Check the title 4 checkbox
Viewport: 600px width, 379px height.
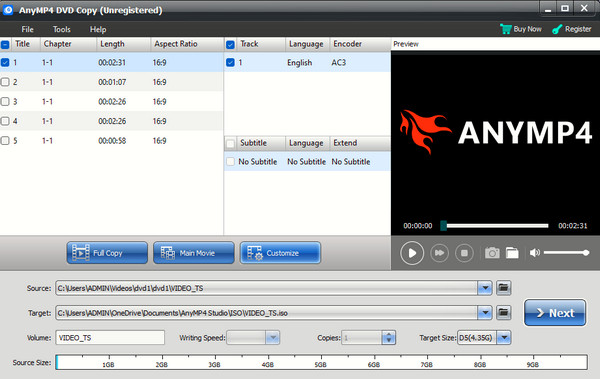point(5,121)
